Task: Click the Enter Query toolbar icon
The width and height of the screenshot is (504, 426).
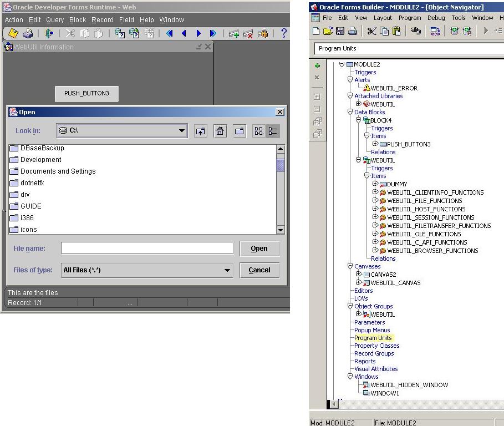Action: pyautogui.click(x=120, y=33)
